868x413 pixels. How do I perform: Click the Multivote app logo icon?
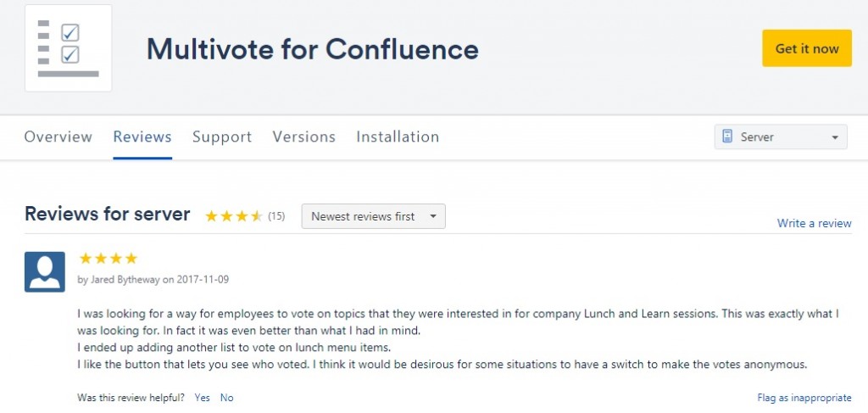[69, 48]
